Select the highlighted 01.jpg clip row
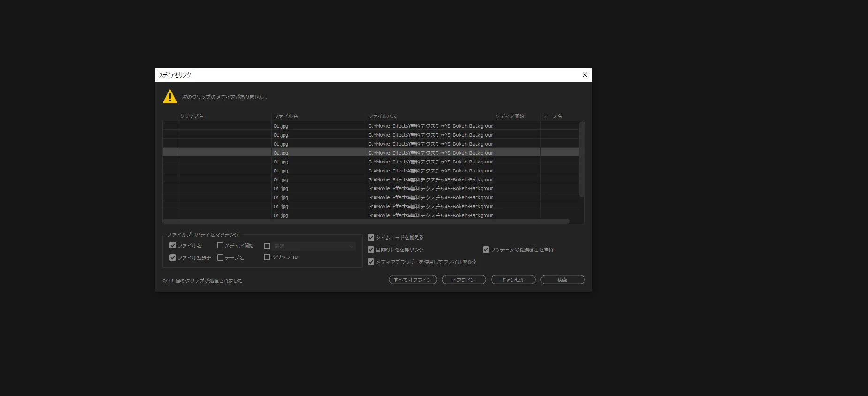 371,153
